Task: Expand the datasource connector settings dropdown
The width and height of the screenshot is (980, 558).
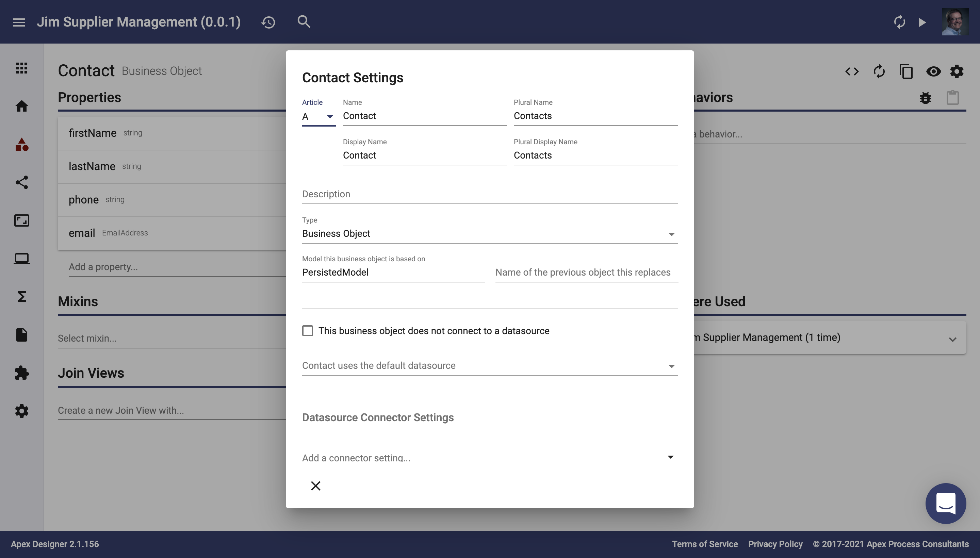Action: 670,457
